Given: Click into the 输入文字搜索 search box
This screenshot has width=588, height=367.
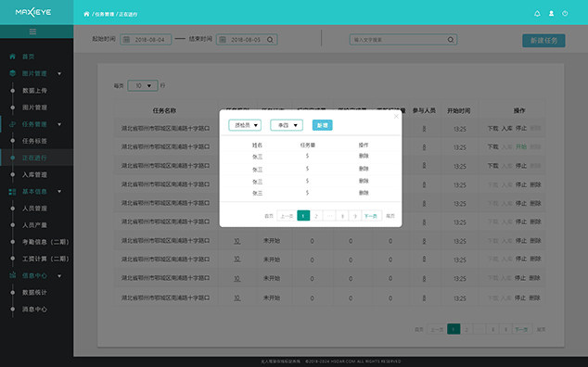Looking at the screenshot, I should click(403, 39).
